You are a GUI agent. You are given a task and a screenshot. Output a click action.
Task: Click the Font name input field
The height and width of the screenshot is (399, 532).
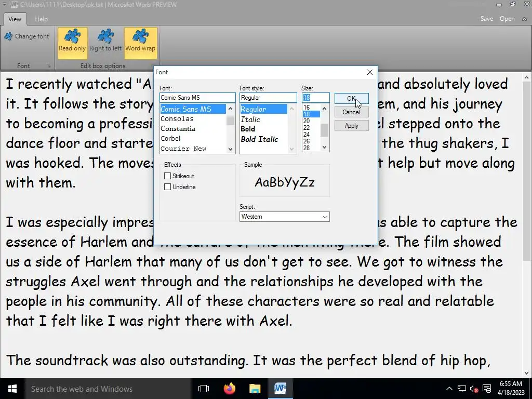(x=197, y=98)
